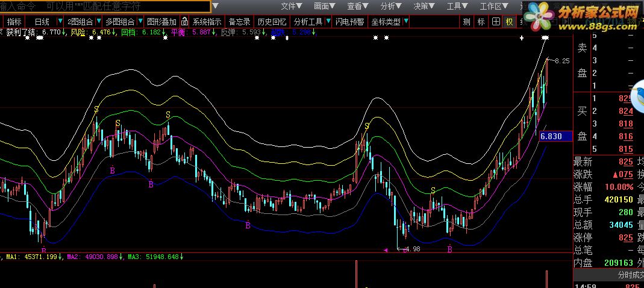Viewport: 644px width, 288px height.
Task: Open the 画面 menu
Action: click(x=325, y=6)
